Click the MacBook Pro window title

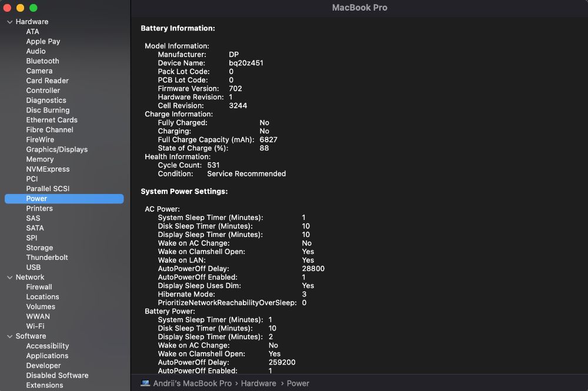[x=360, y=8]
